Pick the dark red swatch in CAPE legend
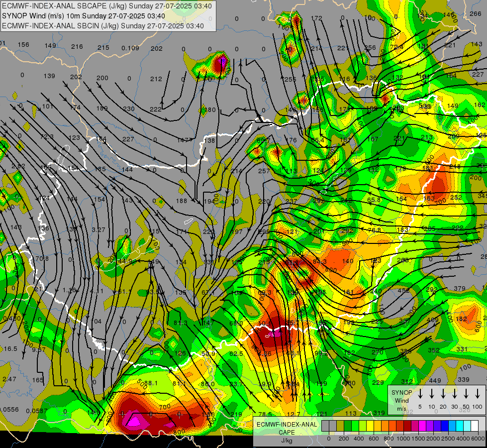Screen dimensions: 487x448 click(407, 426)
